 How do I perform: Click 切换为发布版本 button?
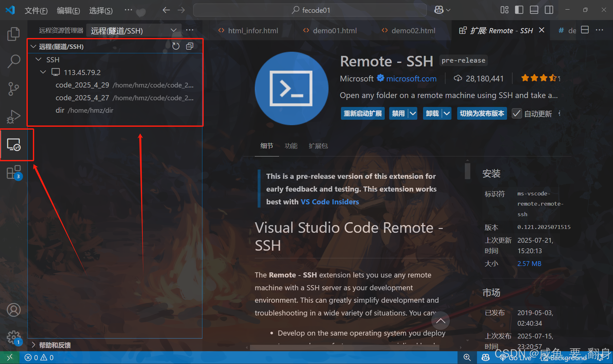(482, 113)
